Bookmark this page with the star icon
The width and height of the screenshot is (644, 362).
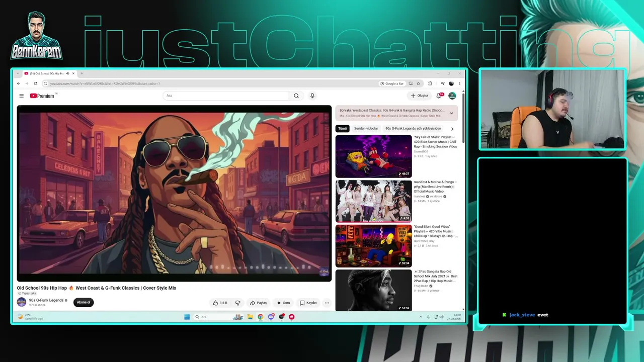(418, 83)
